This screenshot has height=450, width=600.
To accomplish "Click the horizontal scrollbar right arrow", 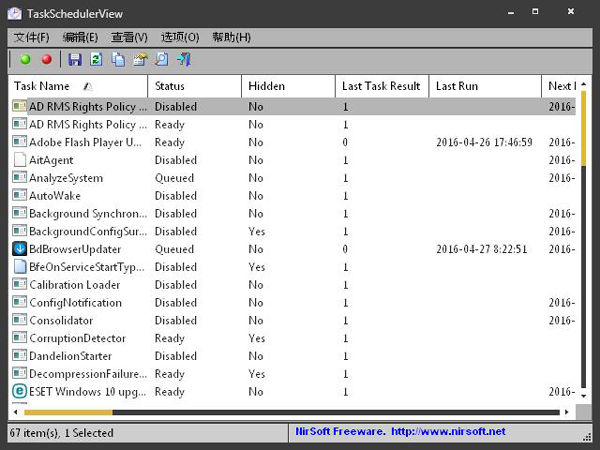I will pyautogui.click(x=567, y=412).
